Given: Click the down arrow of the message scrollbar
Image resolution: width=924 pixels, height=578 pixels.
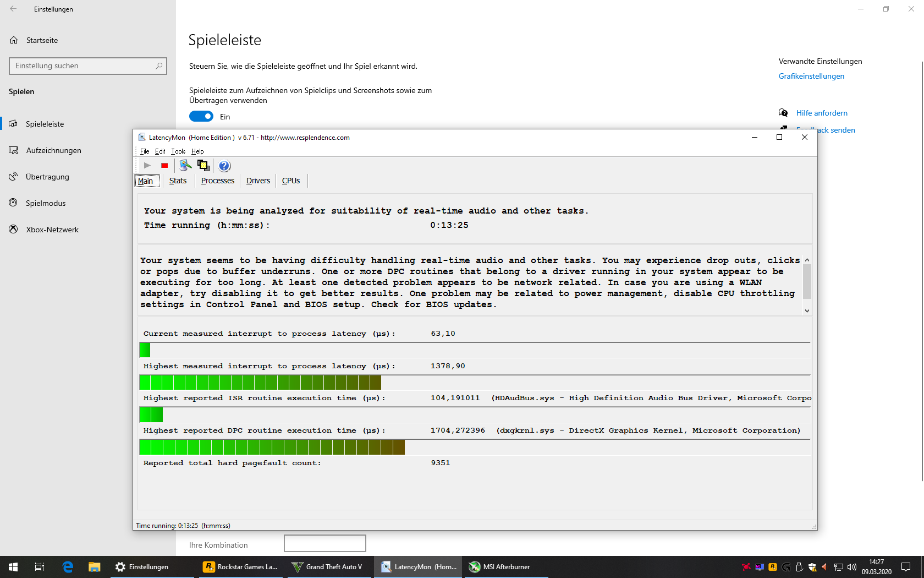Looking at the screenshot, I should pyautogui.click(x=807, y=311).
